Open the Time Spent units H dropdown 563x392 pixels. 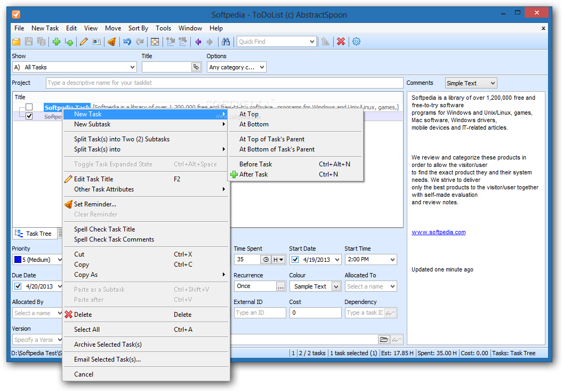[x=278, y=259]
